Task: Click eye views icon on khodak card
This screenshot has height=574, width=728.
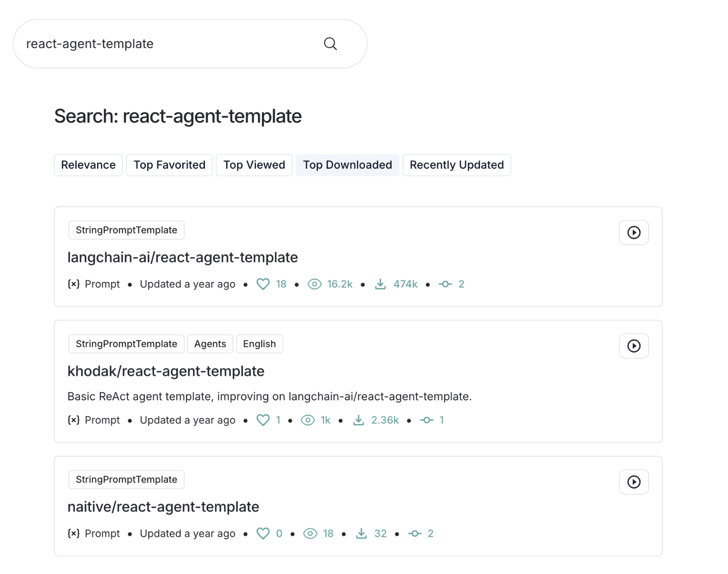Action: pos(308,420)
